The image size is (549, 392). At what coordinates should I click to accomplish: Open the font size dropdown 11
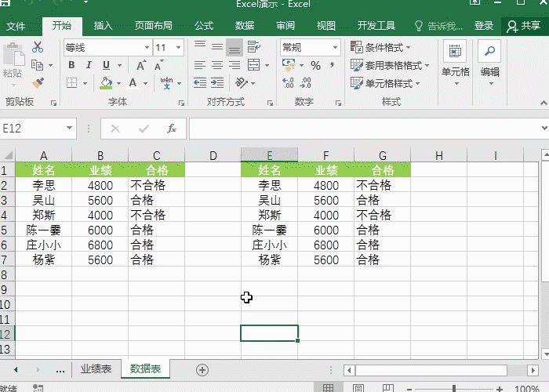179,47
